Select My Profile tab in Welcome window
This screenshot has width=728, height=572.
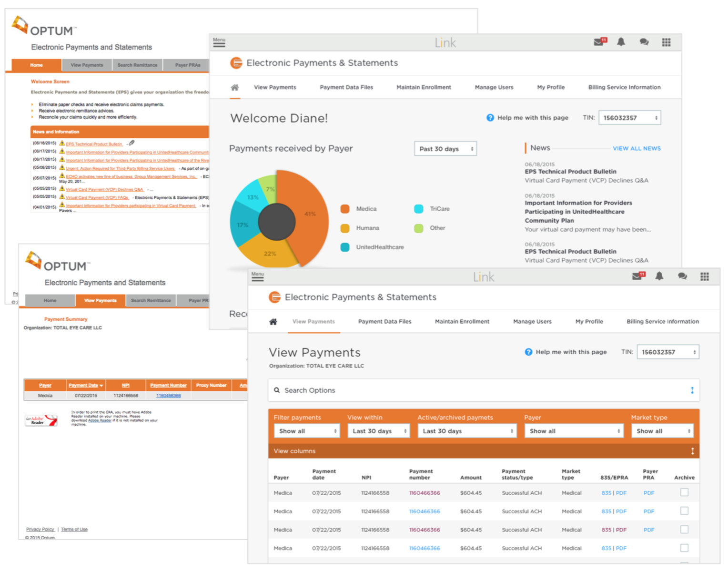[551, 87]
